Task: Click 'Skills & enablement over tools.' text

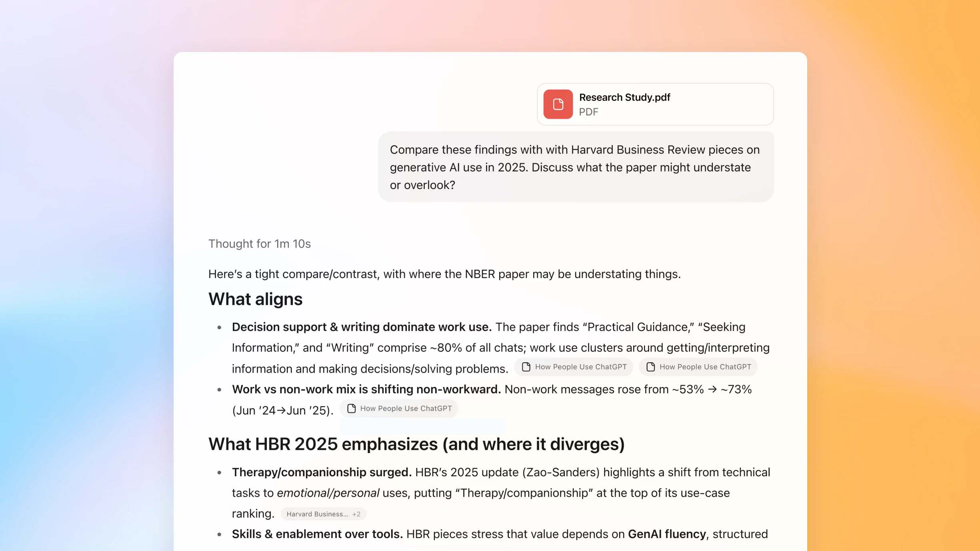Action: (317, 534)
